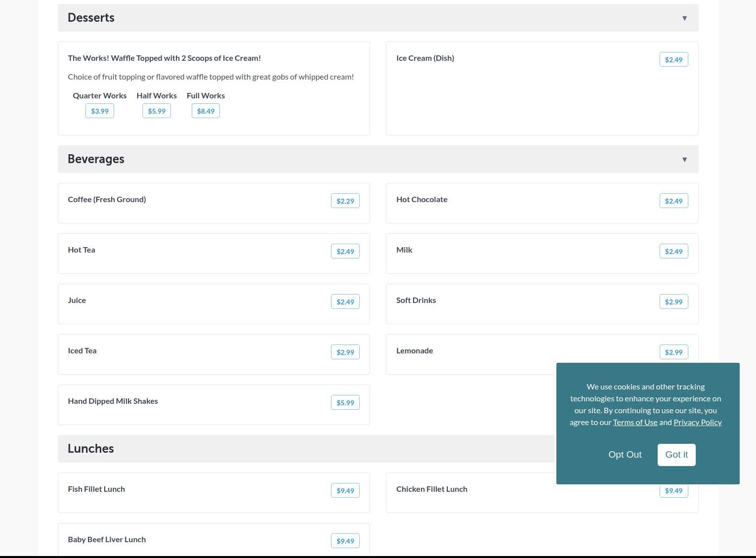Open the Privacy Policy link
756x558 pixels.
(697, 422)
